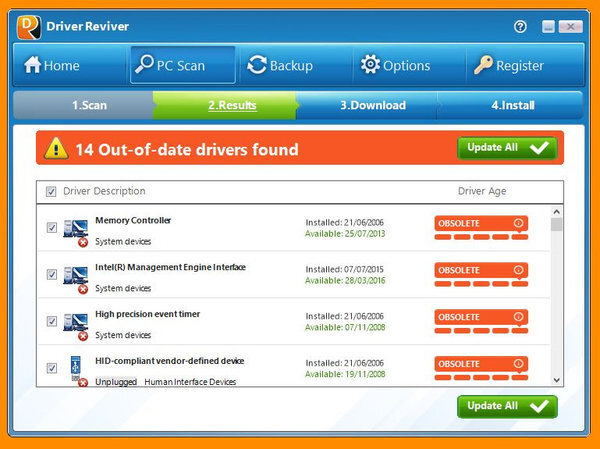Click the yellow warning triangle icon
The image size is (600, 449).
point(56,148)
